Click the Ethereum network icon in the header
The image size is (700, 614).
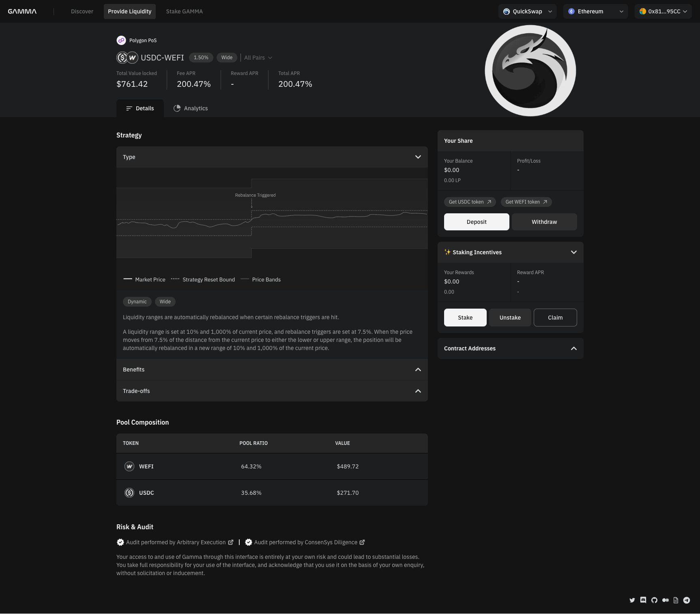[571, 11]
